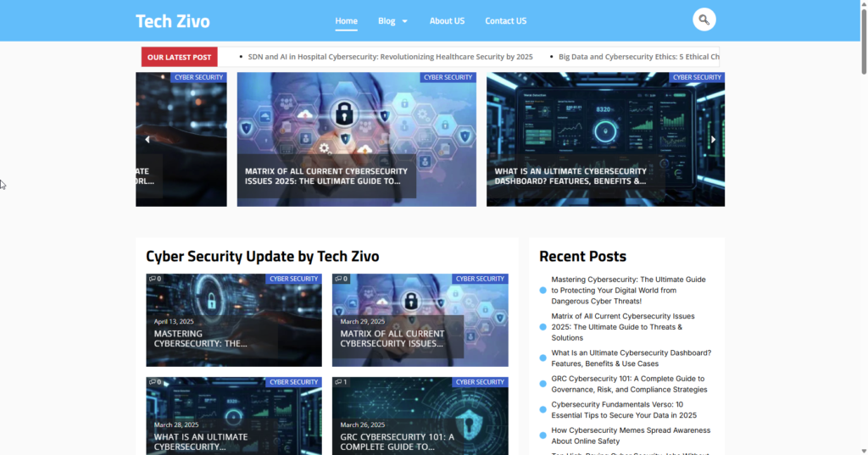Click Cyber Security tag on March 29 card
The image size is (868, 455).
click(x=480, y=279)
